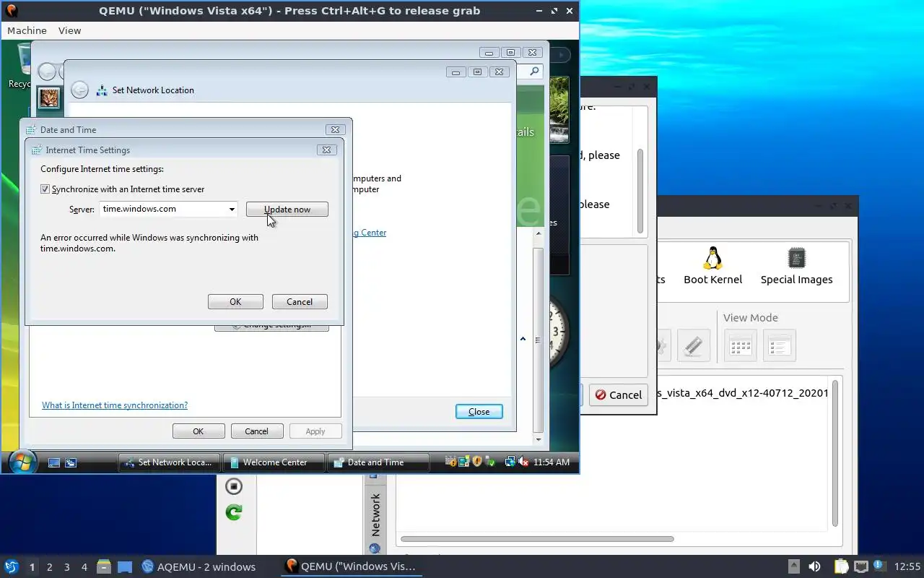The width and height of the screenshot is (924, 578).
Task: Switch to workspace 3
Action: click(x=67, y=567)
